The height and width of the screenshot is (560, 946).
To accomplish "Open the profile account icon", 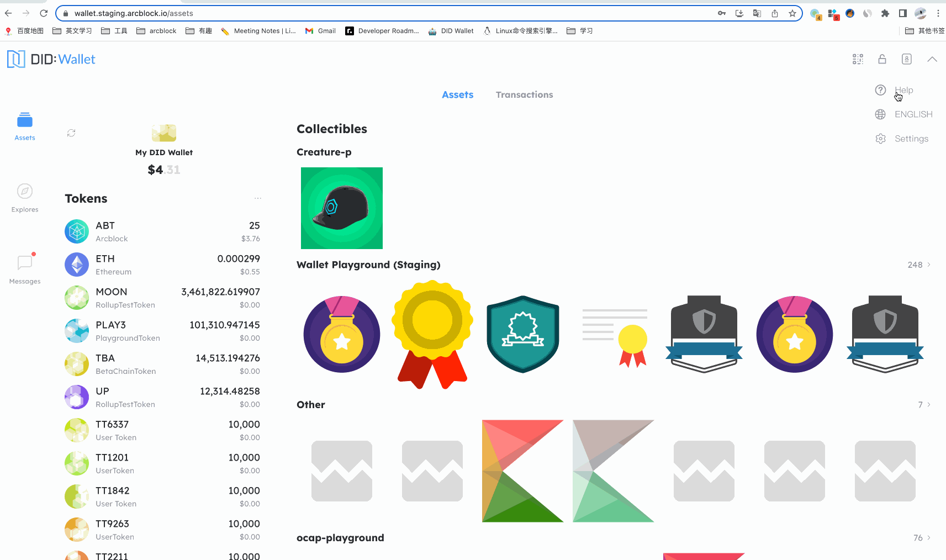I will (906, 59).
